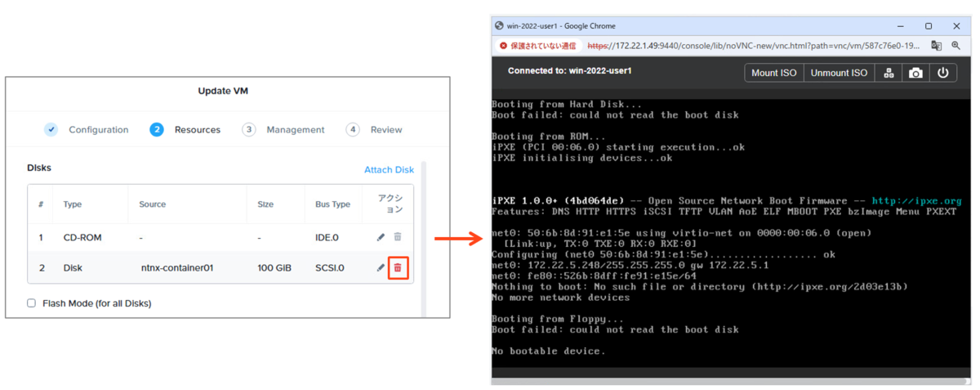Click the http://ipxe.org link text in console

(916, 201)
